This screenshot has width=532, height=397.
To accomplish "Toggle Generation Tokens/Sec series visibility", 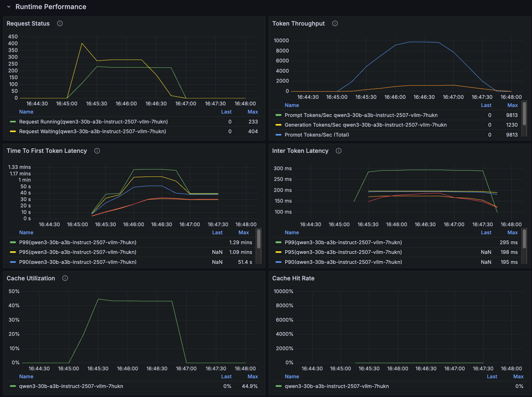I will 365,125.
